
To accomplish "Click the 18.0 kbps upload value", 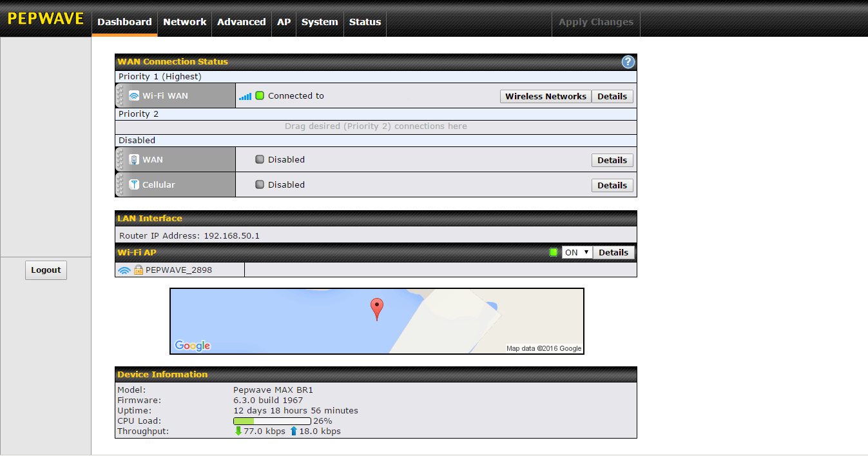I will point(320,431).
